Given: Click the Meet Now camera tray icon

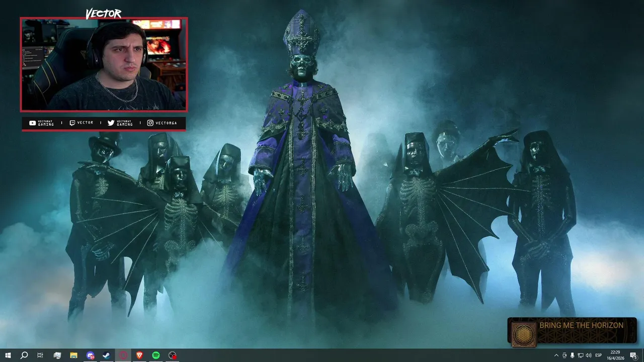Looking at the screenshot, I should 565,355.
